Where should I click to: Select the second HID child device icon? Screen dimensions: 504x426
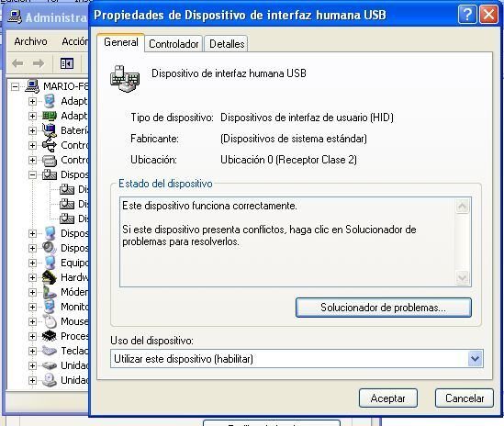[x=67, y=204]
